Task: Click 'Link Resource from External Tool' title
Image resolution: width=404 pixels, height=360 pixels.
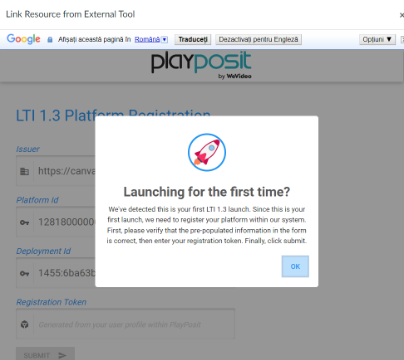Action: click(70, 14)
